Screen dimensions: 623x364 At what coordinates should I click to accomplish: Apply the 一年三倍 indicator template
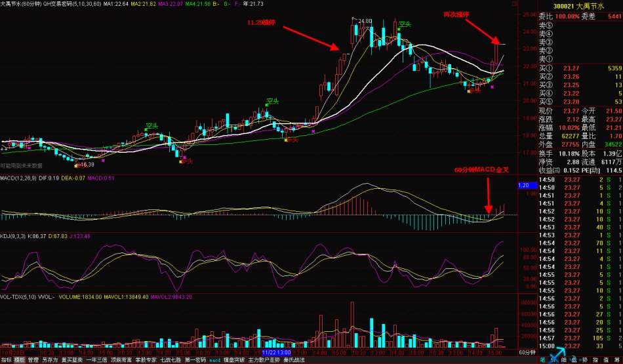click(96, 360)
